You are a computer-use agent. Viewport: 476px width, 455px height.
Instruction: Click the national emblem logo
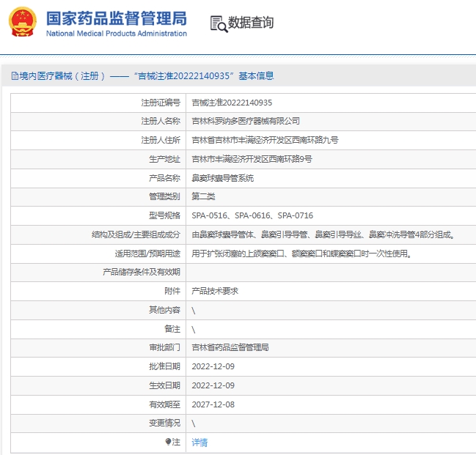23,22
